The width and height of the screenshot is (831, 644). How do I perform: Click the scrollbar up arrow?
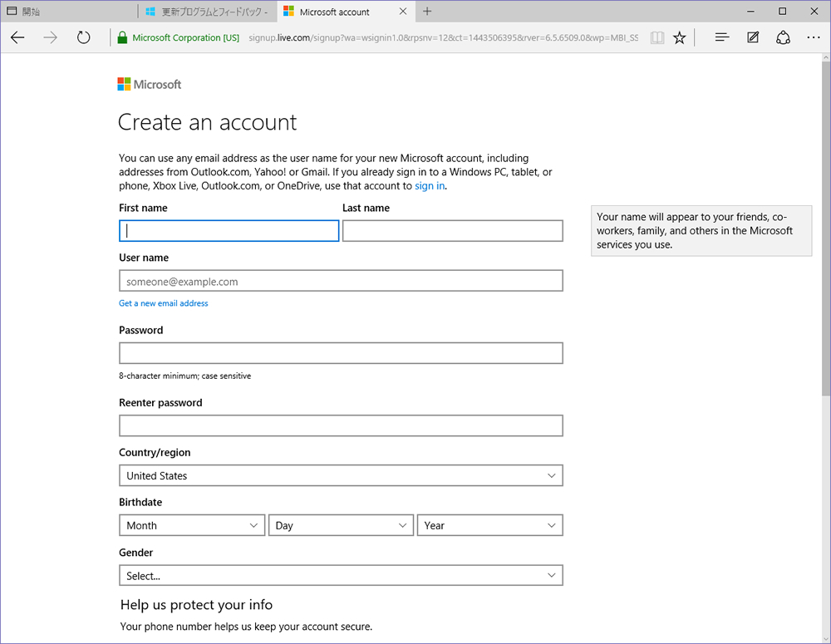pyautogui.click(x=826, y=57)
